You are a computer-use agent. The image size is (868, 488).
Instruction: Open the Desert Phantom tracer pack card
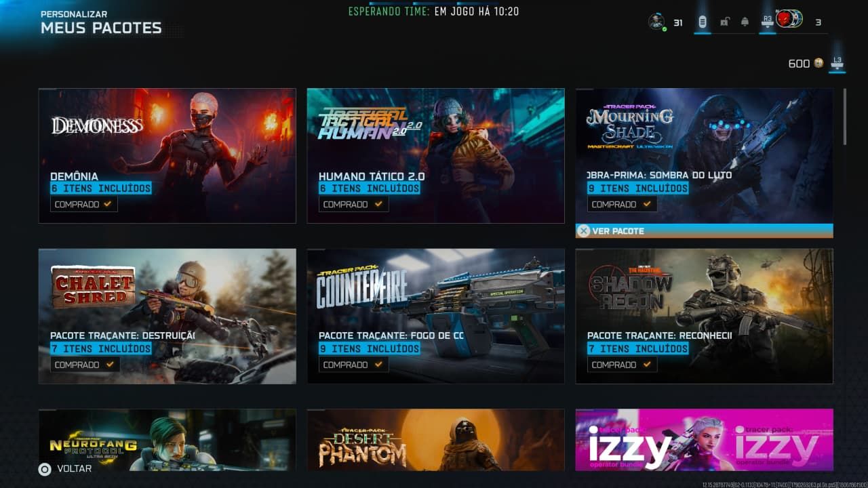click(x=435, y=440)
